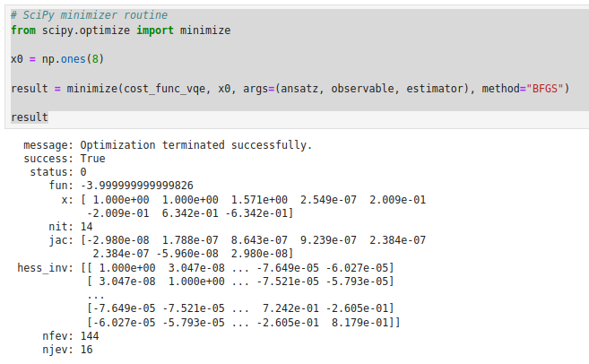589x364 pixels.
Task: Click the "jac" label in output
Action: pyautogui.click(x=58, y=240)
